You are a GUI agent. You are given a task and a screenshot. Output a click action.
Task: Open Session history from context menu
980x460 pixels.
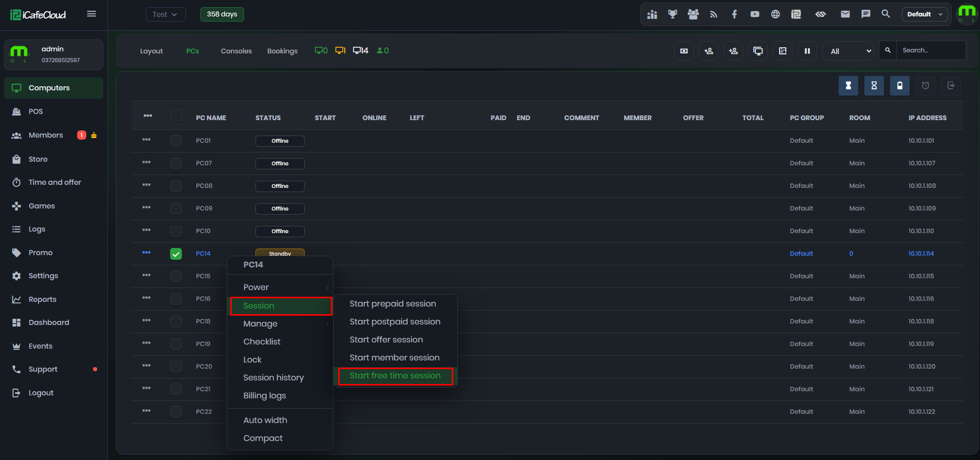(280, 378)
